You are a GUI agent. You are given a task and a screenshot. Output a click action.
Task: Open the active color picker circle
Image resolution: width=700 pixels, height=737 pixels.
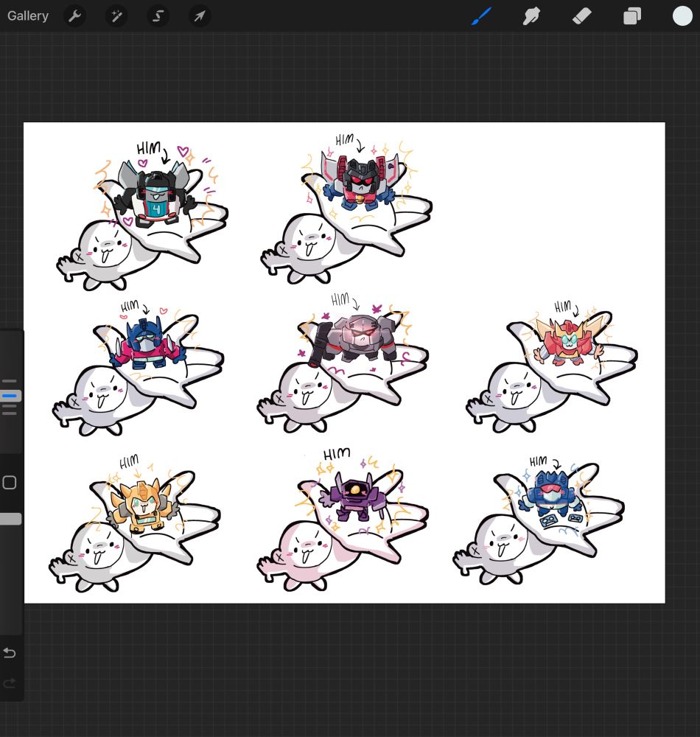[682, 15]
